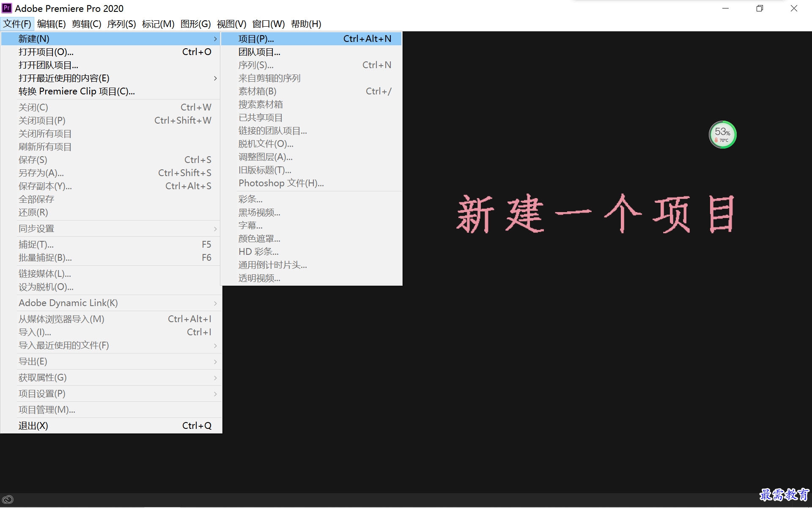812x508 pixels.
Task: Click 从媒体浏览器导入(M) entry
Action: 111,319
